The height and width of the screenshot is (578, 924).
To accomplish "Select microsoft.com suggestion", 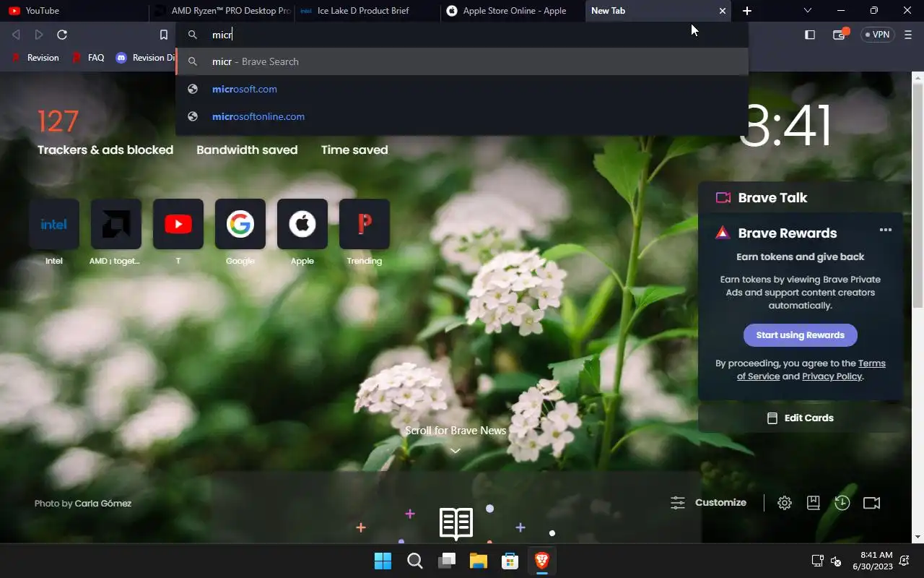I will coord(462,89).
